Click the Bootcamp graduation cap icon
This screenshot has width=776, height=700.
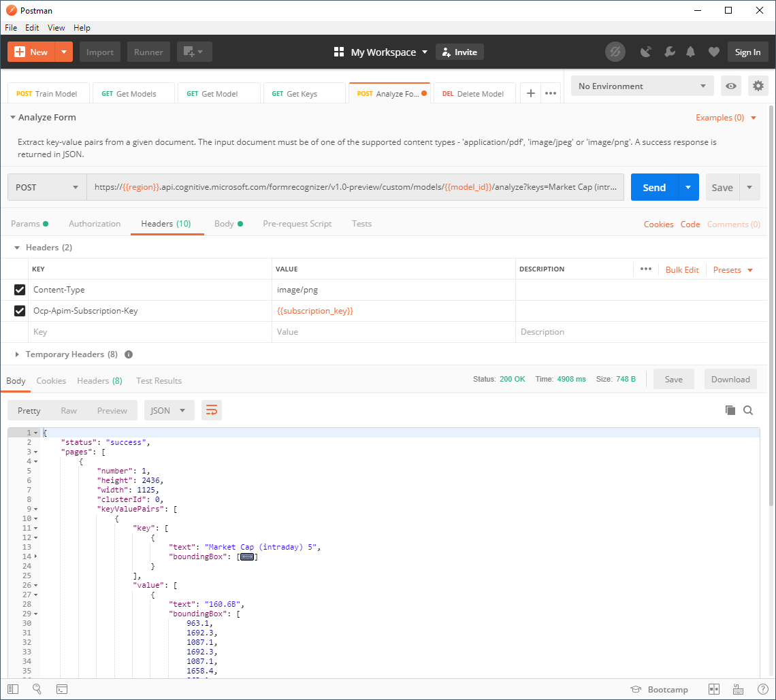pyautogui.click(x=636, y=689)
